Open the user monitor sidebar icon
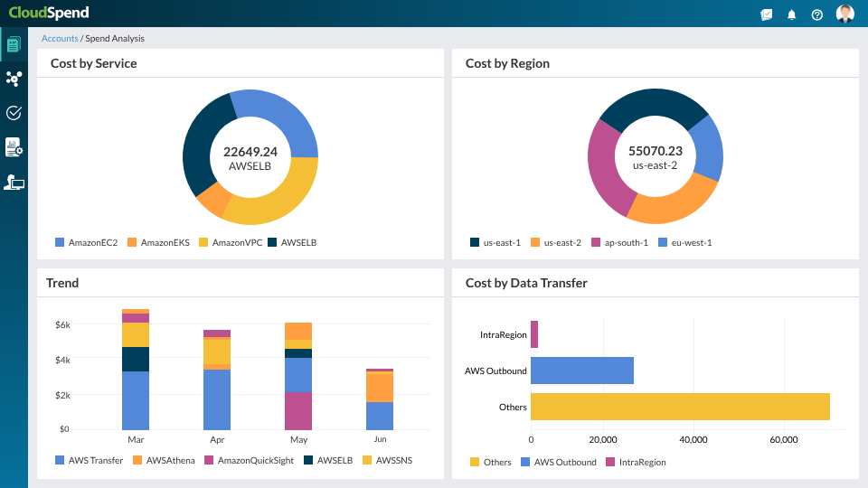 [14, 182]
